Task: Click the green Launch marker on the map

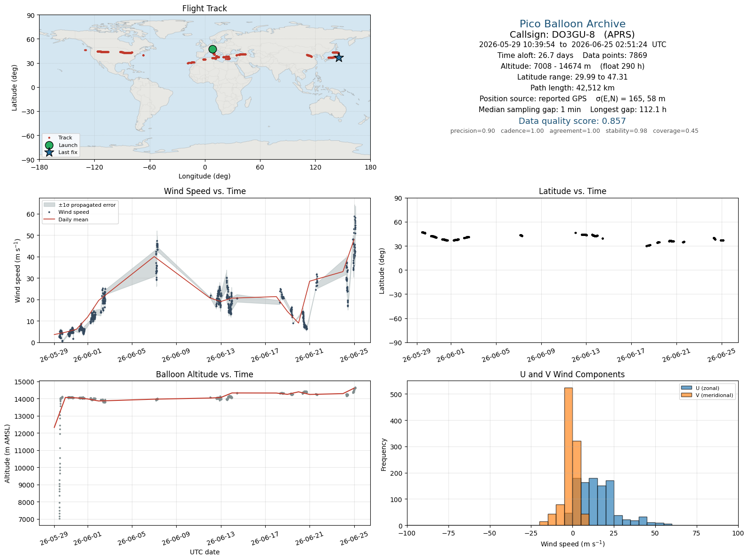Action: (x=212, y=49)
